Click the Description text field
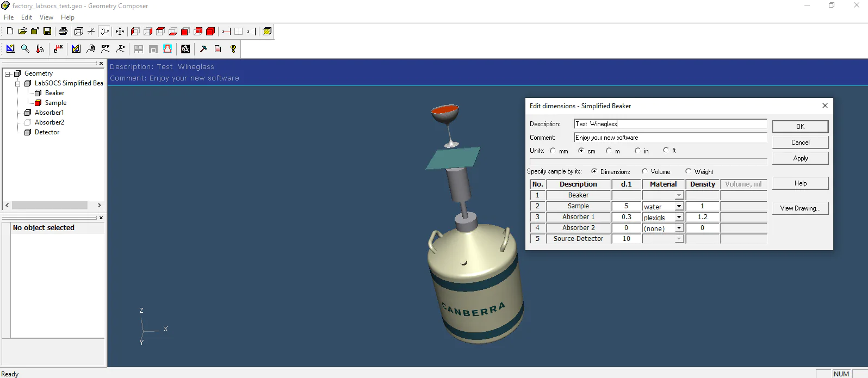 (670, 124)
